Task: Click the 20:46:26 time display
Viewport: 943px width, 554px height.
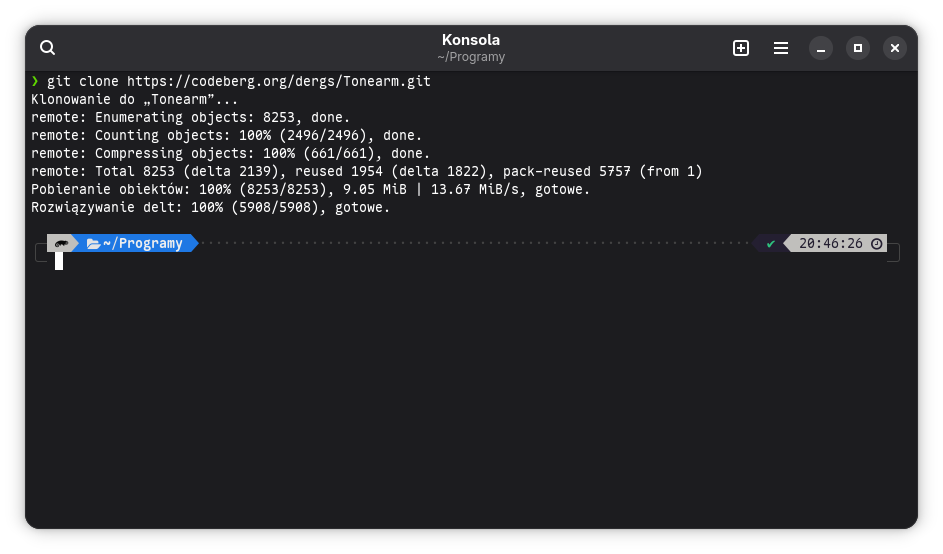Action: (830, 243)
